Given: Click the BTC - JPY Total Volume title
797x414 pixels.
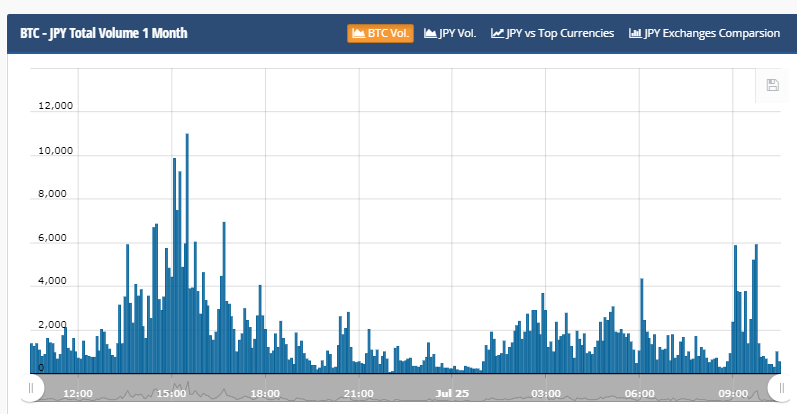Looking at the screenshot, I should (x=104, y=33).
